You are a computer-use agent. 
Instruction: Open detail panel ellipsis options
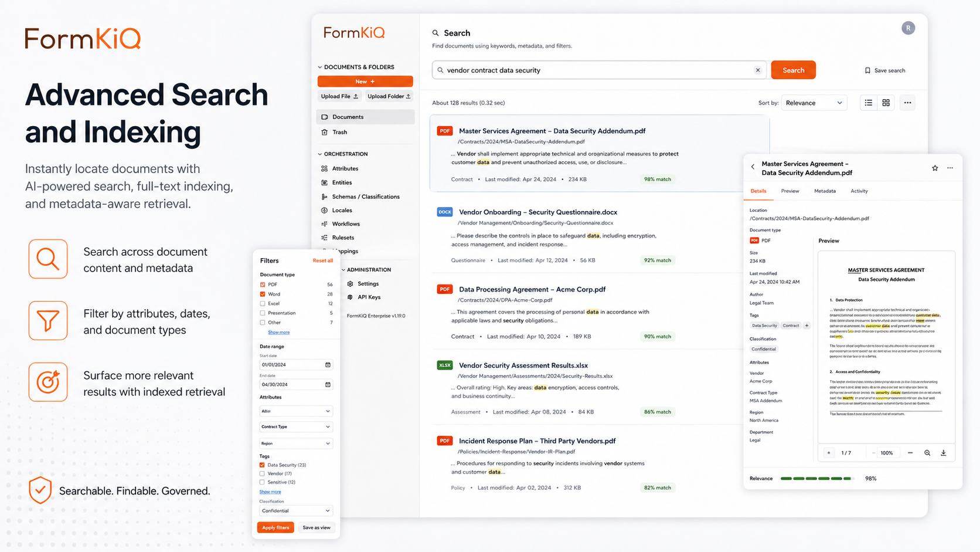click(950, 168)
